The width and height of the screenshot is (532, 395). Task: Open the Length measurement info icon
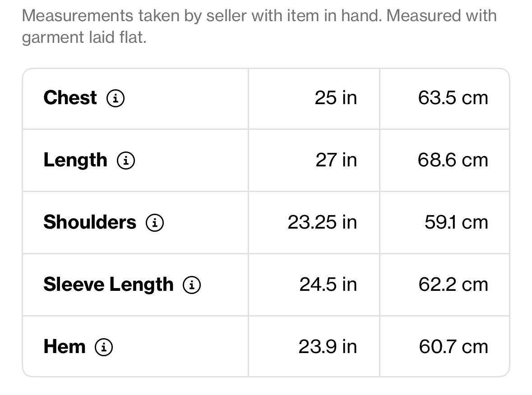[126, 161]
